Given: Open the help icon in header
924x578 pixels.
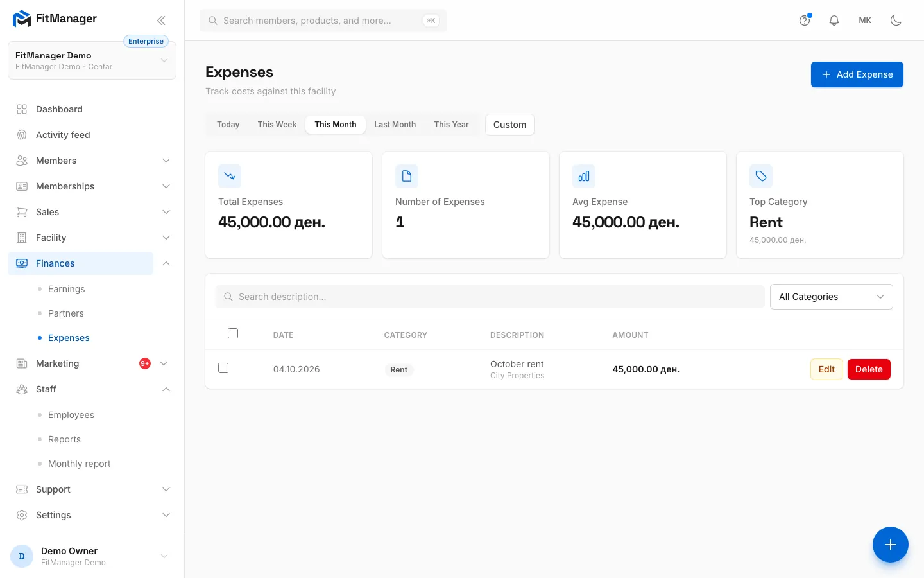Looking at the screenshot, I should click(x=805, y=21).
